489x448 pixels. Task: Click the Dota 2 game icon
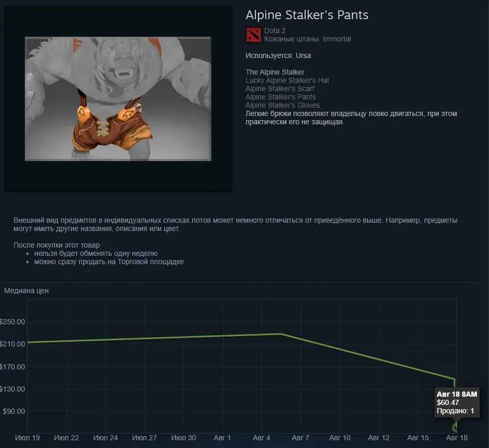pyautogui.click(x=253, y=35)
